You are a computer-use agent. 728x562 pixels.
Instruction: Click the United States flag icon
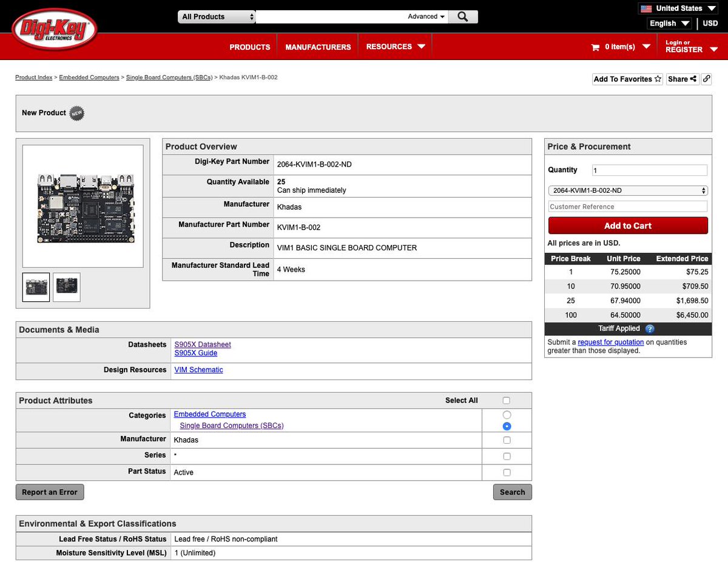point(646,8)
